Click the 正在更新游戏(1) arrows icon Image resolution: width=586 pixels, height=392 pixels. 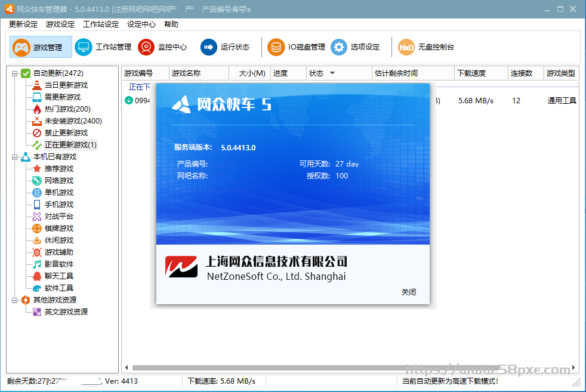(36, 145)
